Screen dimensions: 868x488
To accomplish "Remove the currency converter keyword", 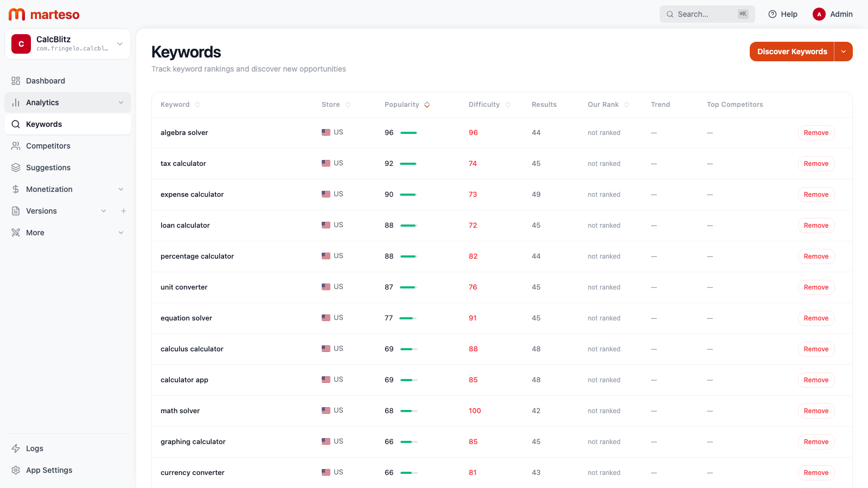I will [x=816, y=473].
